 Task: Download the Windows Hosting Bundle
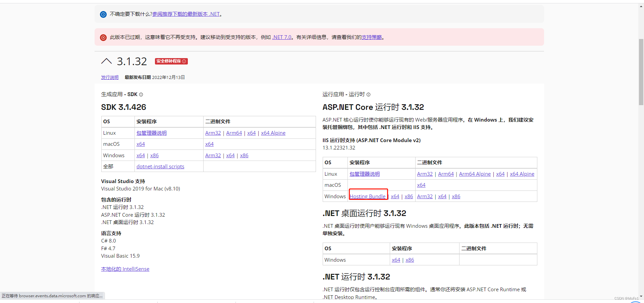368,196
